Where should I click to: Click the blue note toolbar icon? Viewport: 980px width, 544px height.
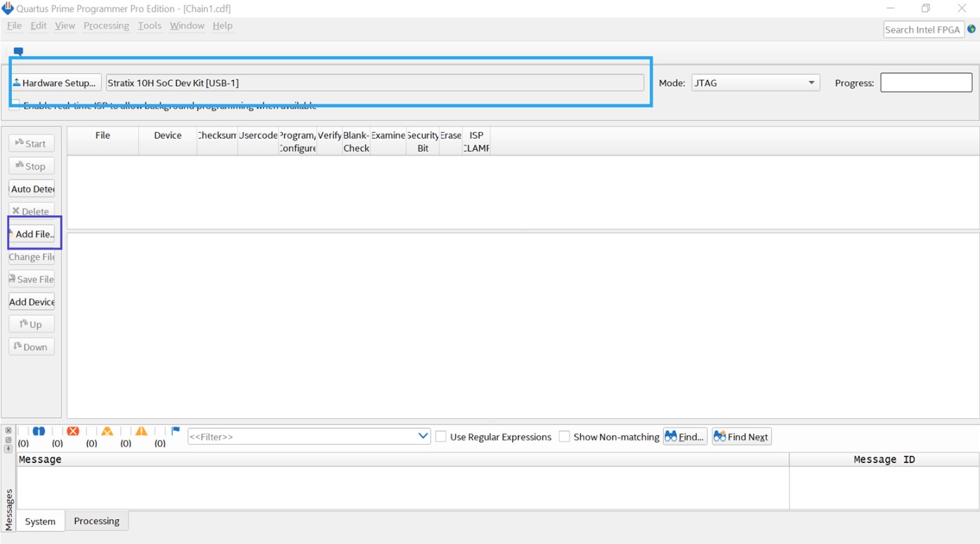click(18, 51)
